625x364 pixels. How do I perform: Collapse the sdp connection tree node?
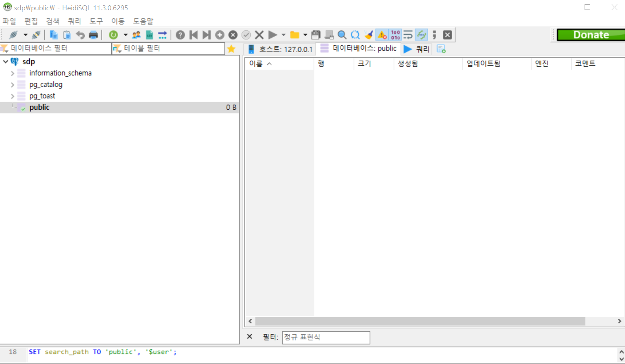[x=6, y=61]
